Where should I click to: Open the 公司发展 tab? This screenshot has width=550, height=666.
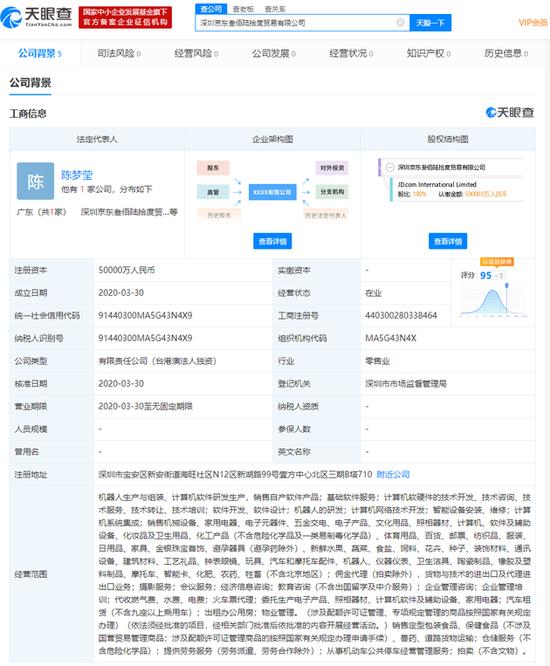[x=274, y=54]
